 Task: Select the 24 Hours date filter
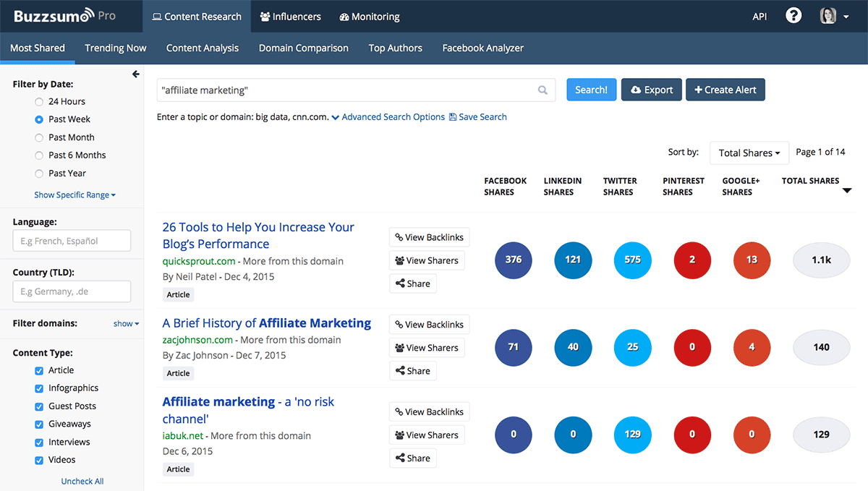tap(39, 102)
